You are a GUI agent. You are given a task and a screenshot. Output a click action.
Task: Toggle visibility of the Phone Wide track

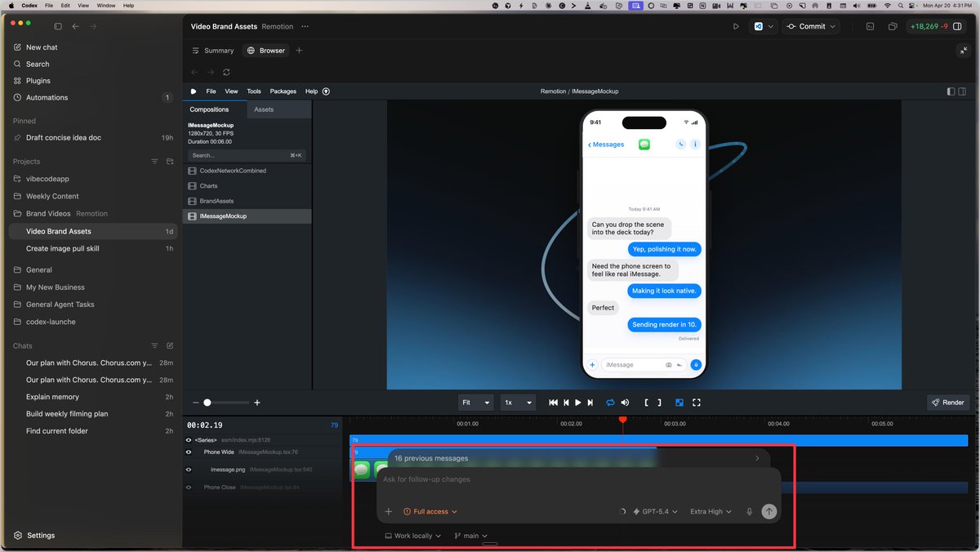pyautogui.click(x=189, y=452)
